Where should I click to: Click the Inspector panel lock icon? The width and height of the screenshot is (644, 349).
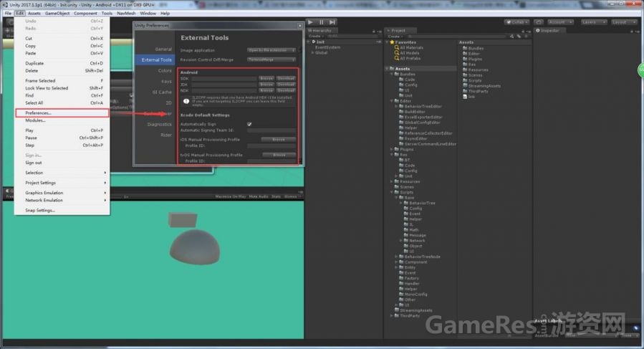(x=632, y=32)
